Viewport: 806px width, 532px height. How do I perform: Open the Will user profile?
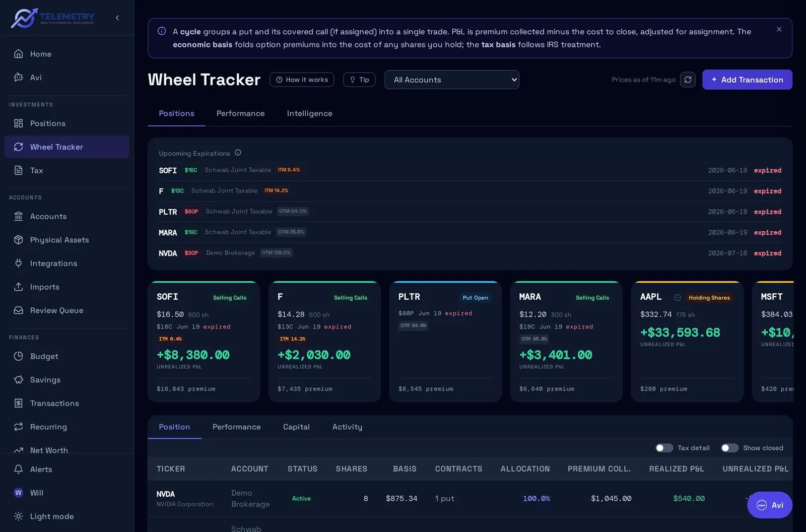66,493
